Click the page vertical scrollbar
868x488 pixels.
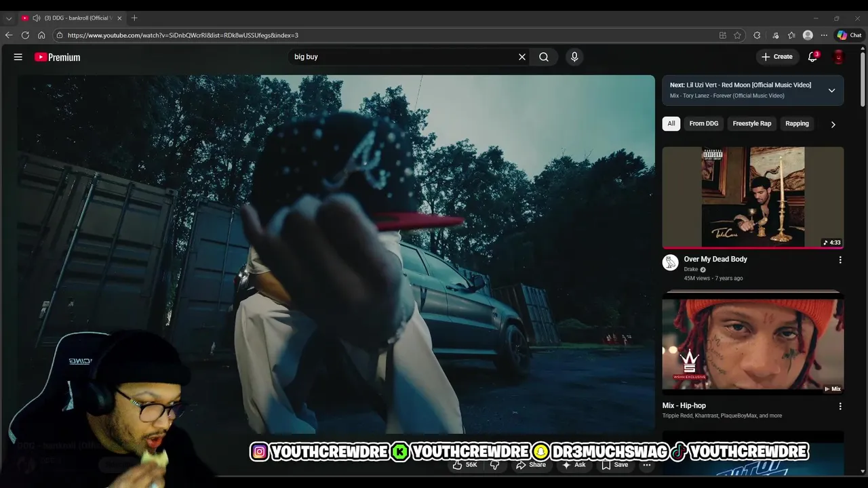863,78
